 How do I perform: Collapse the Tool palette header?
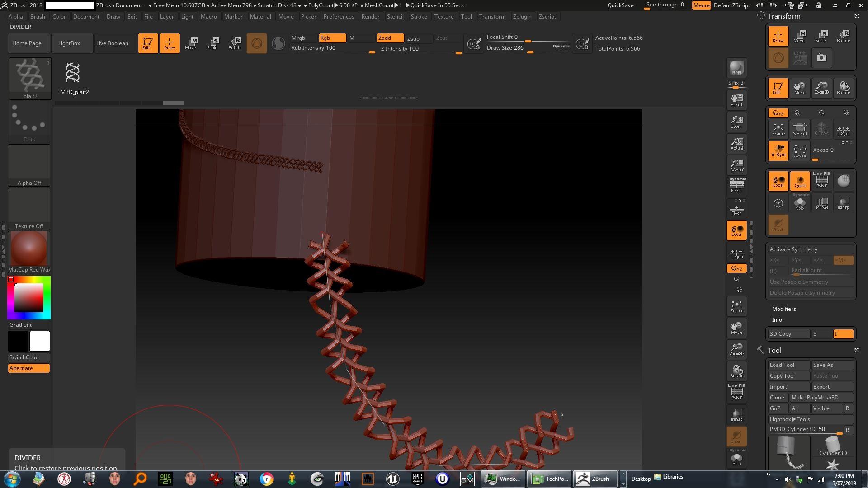pyautogui.click(x=774, y=351)
